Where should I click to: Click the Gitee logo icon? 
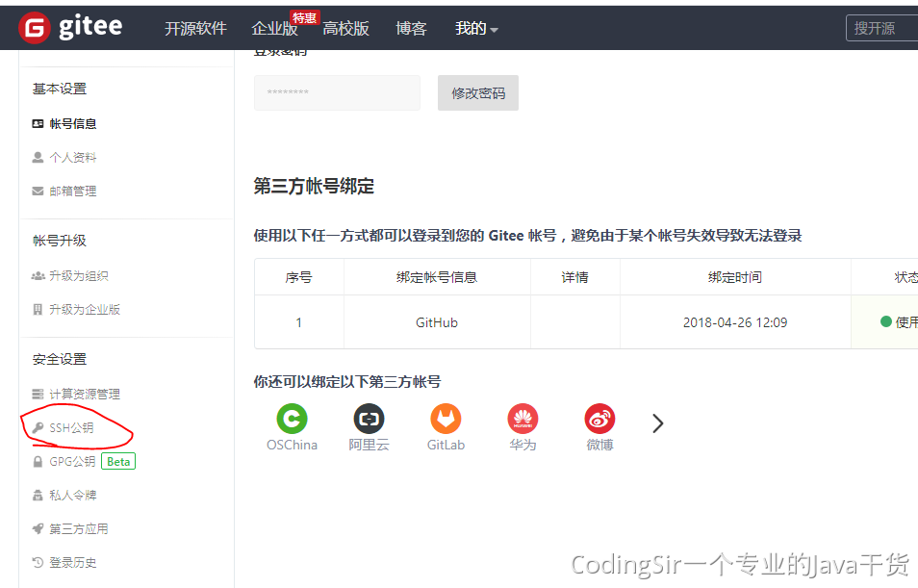pos(35,27)
